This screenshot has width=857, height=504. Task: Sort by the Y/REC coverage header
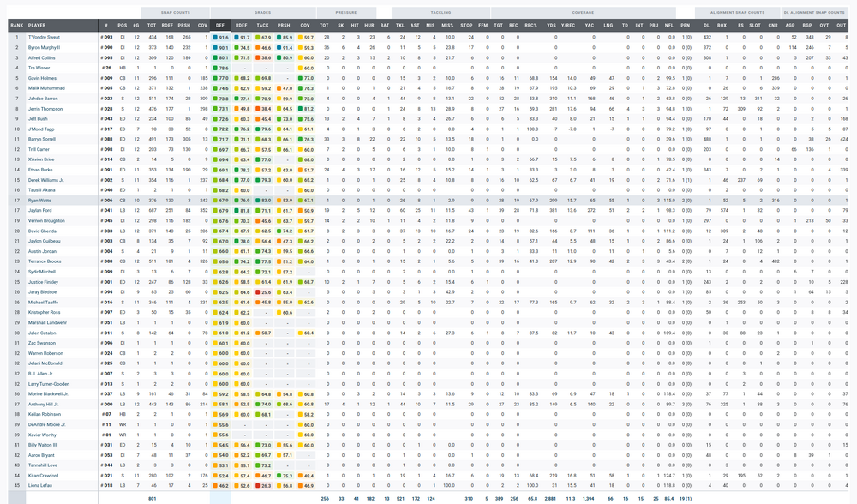pos(568,27)
